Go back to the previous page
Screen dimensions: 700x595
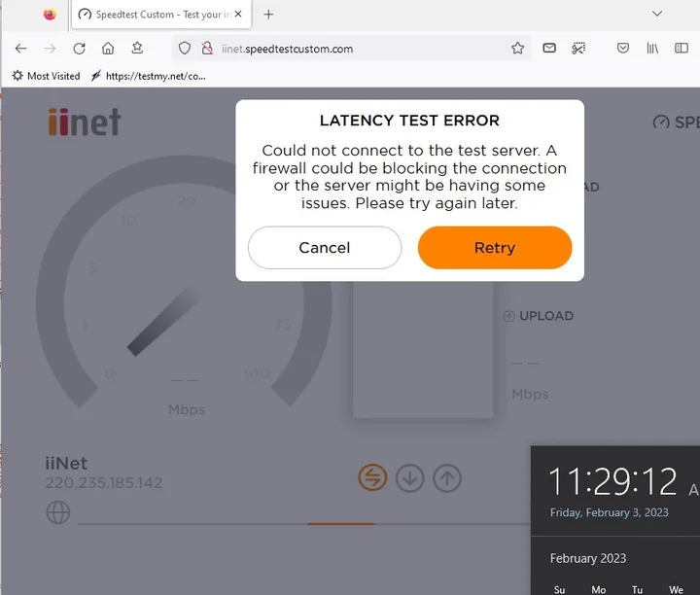tap(21, 49)
